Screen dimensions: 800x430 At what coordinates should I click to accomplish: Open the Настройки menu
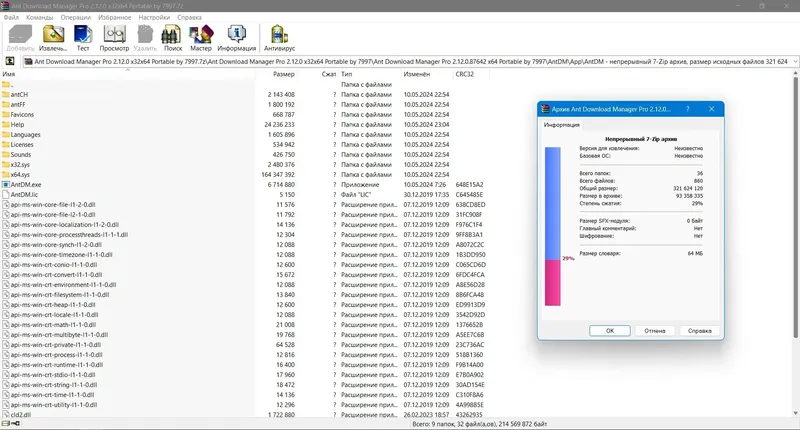pos(154,17)
